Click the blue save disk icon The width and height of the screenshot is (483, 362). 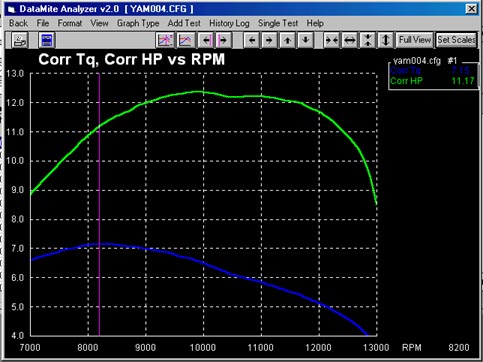tap(47, 40)
